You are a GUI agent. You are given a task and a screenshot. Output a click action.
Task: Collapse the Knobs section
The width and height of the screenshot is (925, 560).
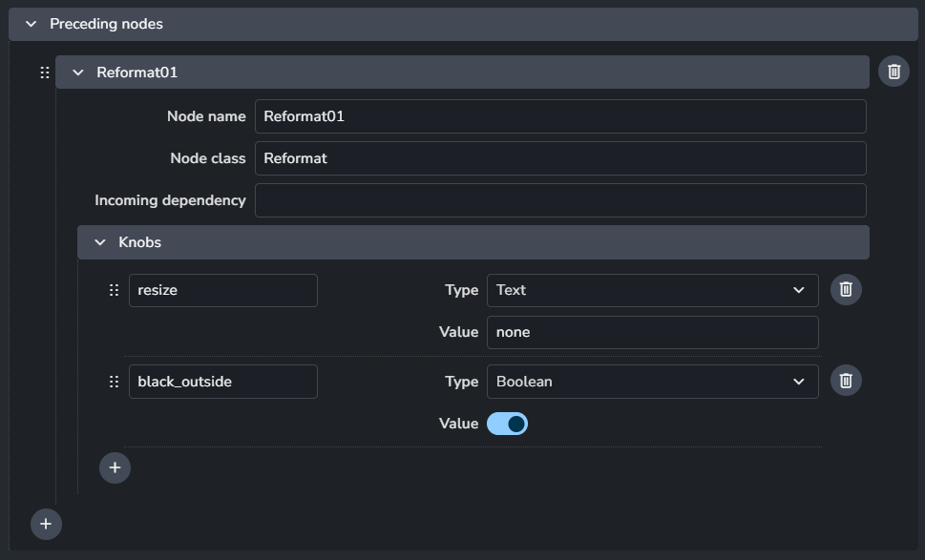(100, 242)
